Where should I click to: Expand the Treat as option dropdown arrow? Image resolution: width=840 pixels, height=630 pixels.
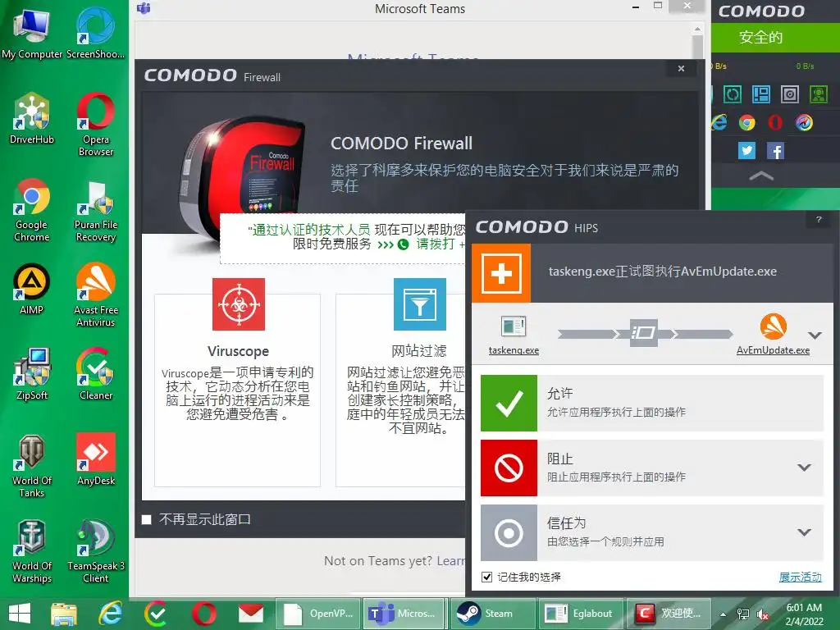point(804,532)
